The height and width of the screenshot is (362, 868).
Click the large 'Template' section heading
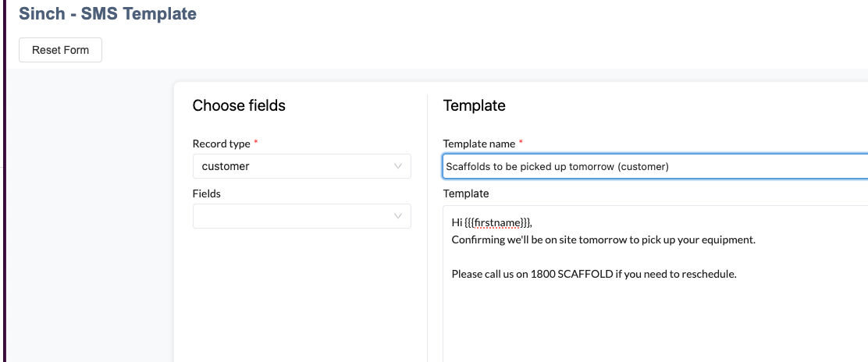pos(475,105)
